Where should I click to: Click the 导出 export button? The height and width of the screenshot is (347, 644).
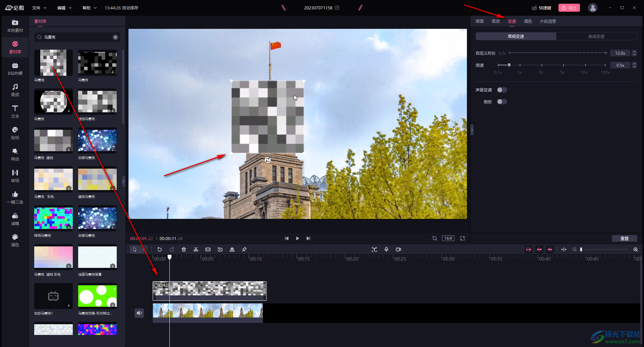point(569,8)
